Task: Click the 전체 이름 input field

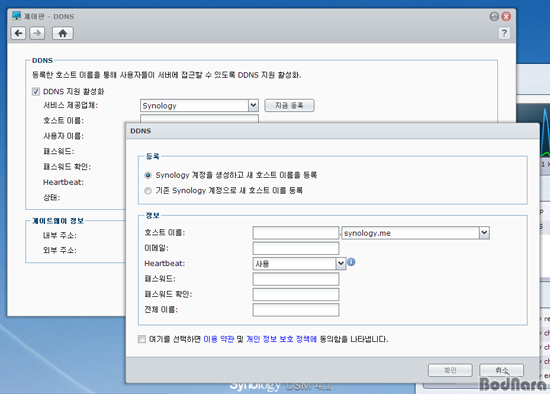Action: pos(296,310)
